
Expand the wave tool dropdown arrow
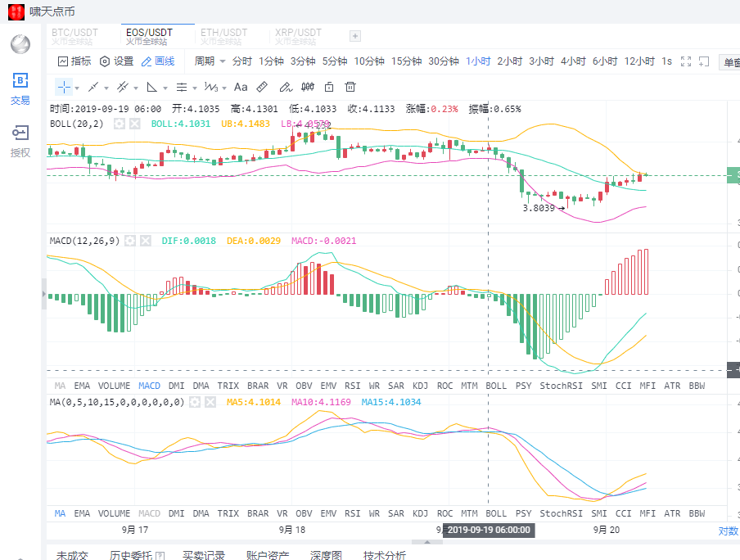tap(224, 88)
